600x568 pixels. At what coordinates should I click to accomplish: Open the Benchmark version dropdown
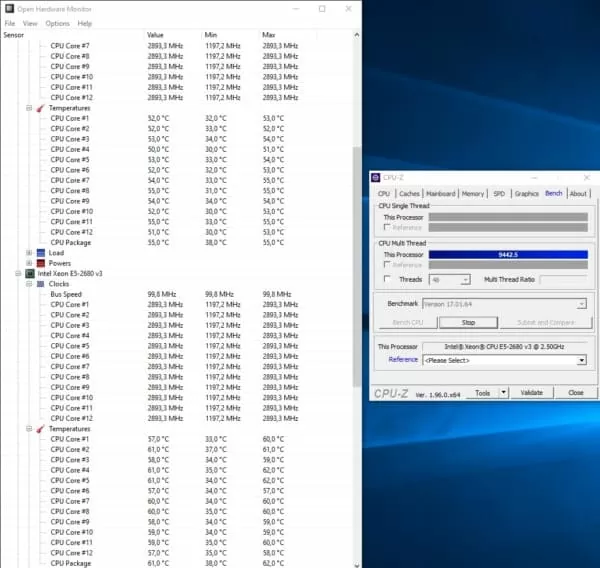(582, 304)
